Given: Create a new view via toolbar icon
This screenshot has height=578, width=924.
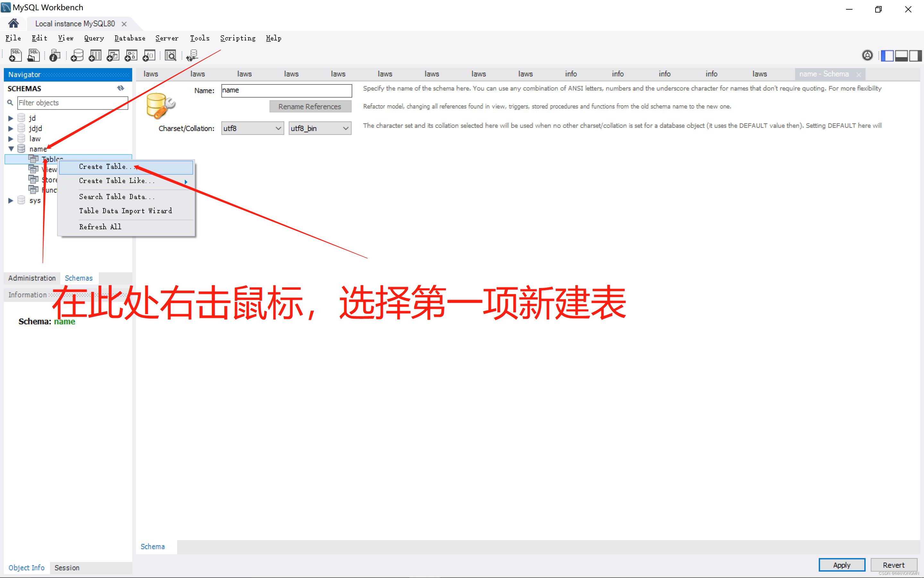Looking at the screenshot, I should pos(113,56).
